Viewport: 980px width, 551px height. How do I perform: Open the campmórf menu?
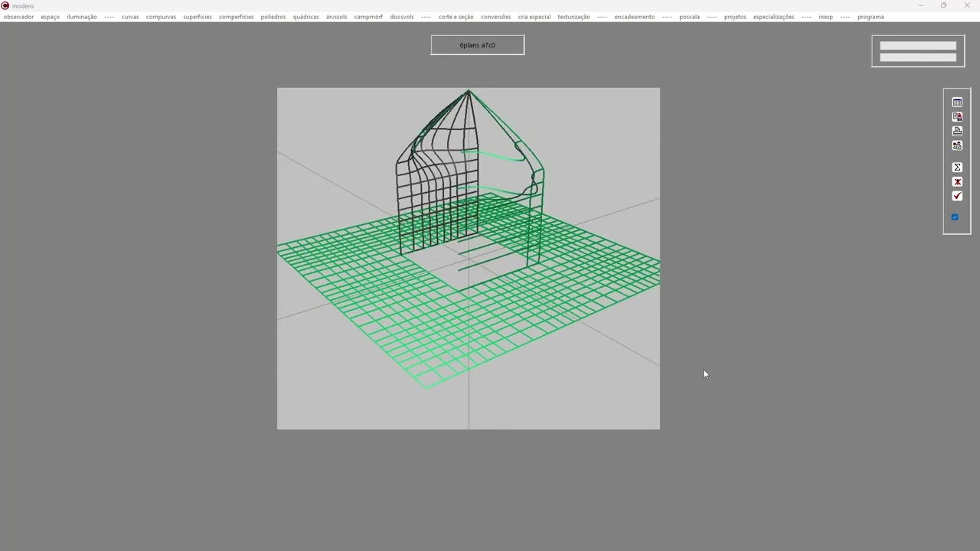pos(368,17)
